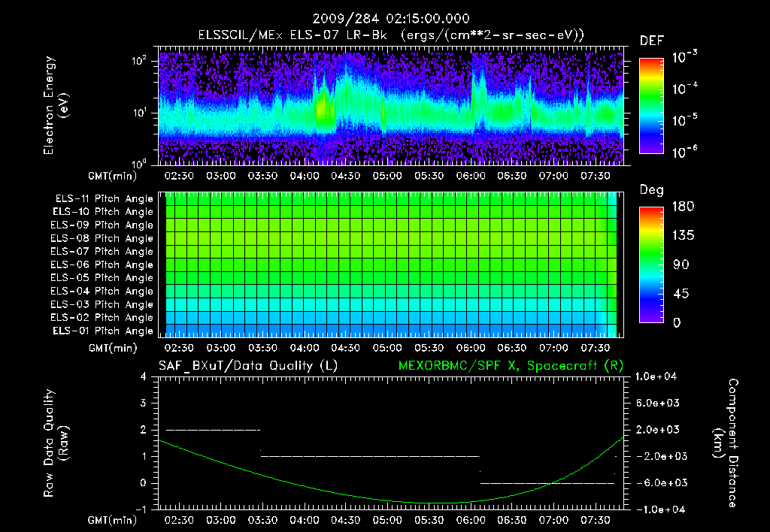The width and height of the screenshot is (770, 532).
Task: Click the 3 tick on the Raw Data Quality axis
Action: (x=144, y=404)
